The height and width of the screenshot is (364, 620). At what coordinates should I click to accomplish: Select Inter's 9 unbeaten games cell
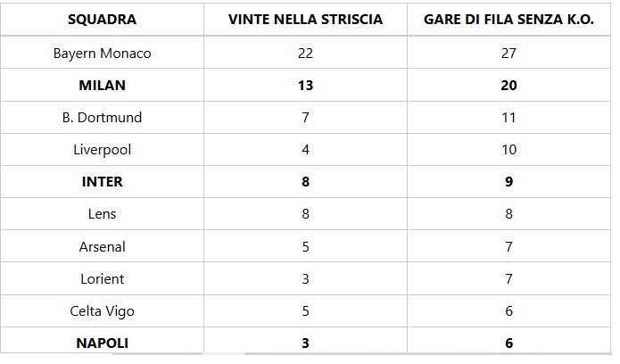pyautogui.click(x=508, y=182)
